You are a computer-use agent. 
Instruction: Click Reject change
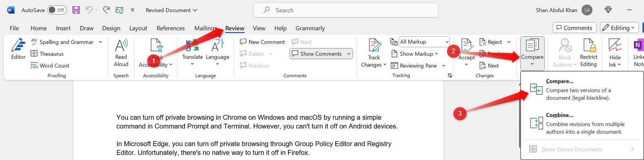tap(491, 42)
